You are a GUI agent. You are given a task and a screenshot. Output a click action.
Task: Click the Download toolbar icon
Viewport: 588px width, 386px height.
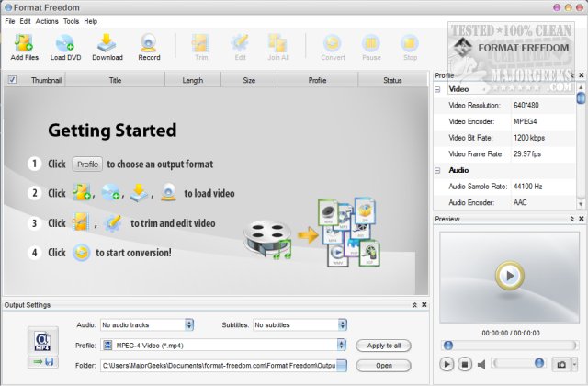click(107, 43)
